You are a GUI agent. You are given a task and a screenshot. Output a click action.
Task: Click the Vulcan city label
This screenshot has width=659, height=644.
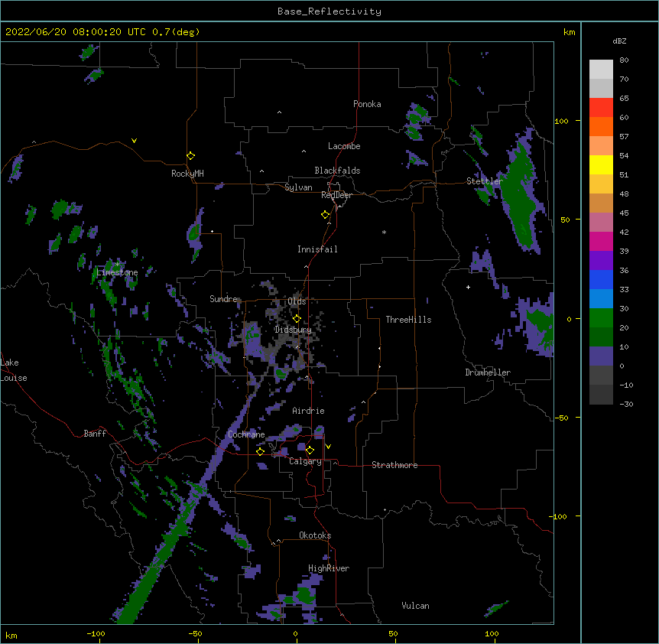415,606
